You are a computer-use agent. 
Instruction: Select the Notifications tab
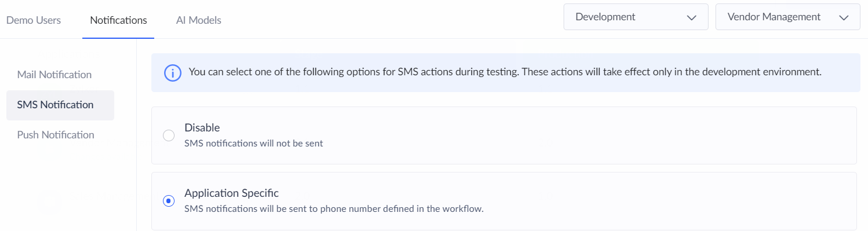point(118,20)
